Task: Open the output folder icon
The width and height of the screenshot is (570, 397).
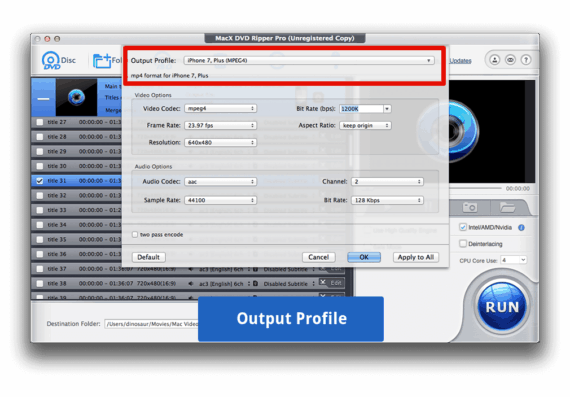Action: (507, 208)
